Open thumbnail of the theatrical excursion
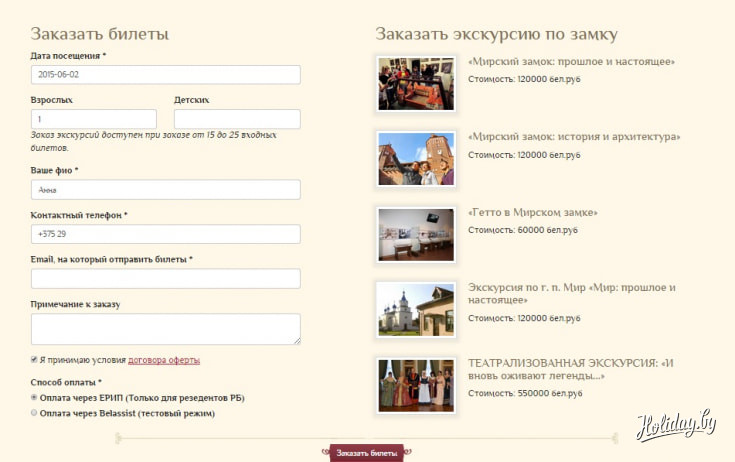The height and width of the screenshot is (462, 735). [415, 385]
